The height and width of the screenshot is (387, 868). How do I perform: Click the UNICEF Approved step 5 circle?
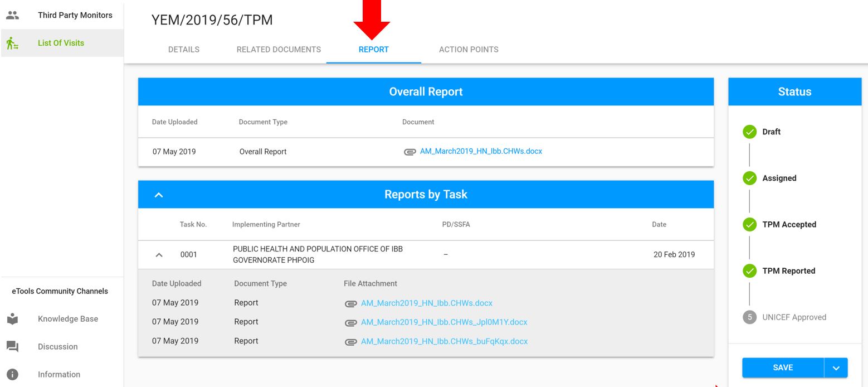click(750, 317)
